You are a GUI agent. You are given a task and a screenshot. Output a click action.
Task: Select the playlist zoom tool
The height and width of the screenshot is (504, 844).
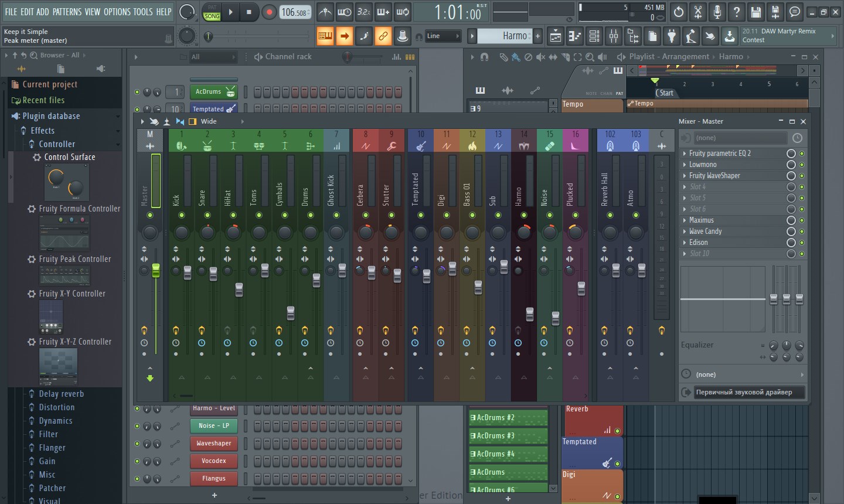590,57
